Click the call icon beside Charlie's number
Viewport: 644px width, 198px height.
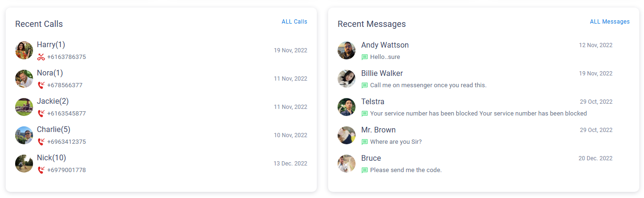tap(41, 142)
